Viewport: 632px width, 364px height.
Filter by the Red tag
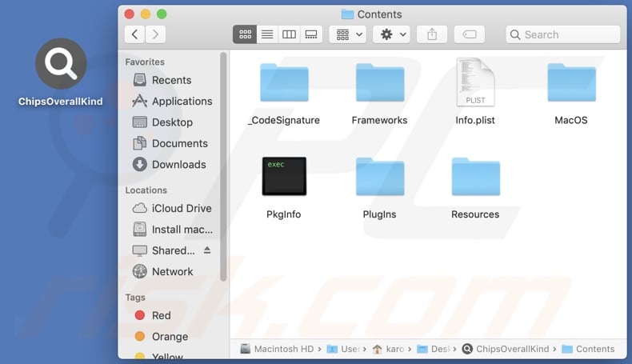tap(153, 316)
